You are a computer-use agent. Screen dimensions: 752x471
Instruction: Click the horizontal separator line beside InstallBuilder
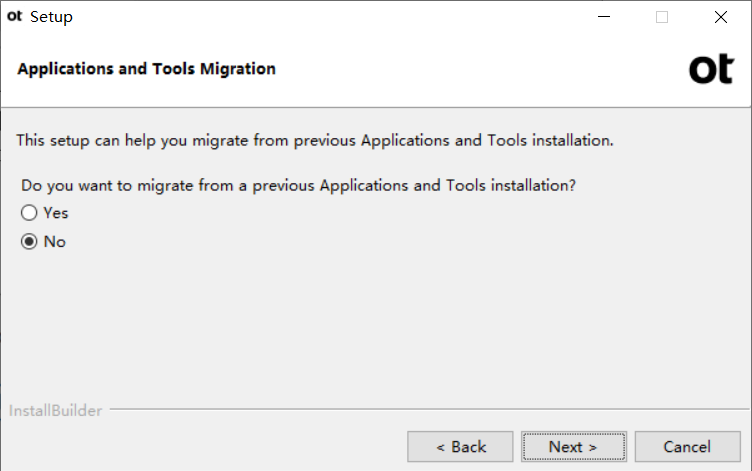pos(429,409)
